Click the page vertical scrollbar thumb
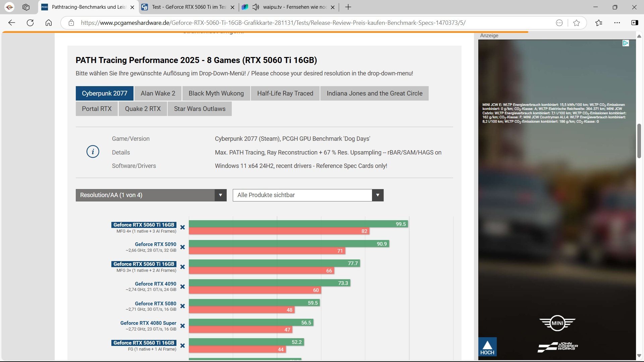Viewport: 644px width, 362px height. [x=639, y=141]
